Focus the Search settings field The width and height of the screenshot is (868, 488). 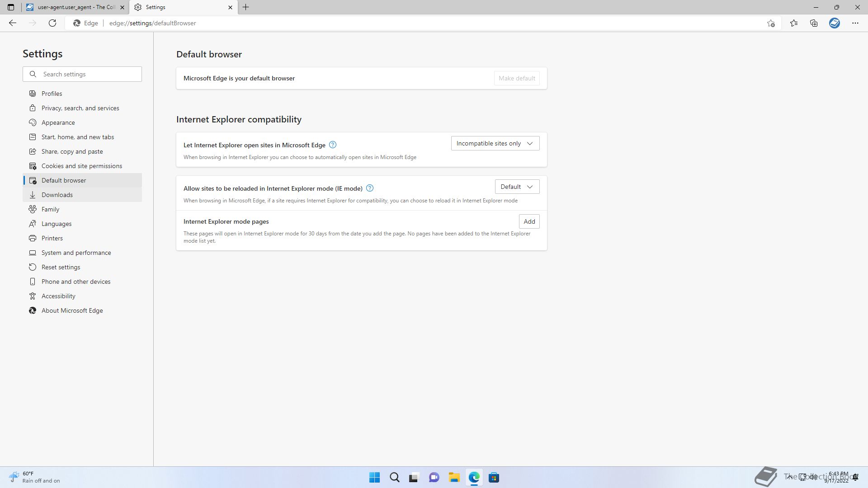(82, 74)
